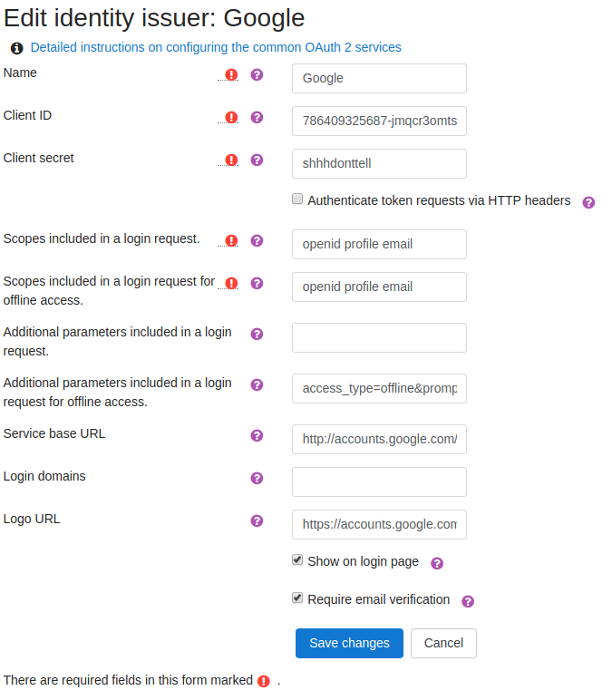612x700 pixels.
Task: Click the info icon beside detailed instructions
Action: pos(16,48)
